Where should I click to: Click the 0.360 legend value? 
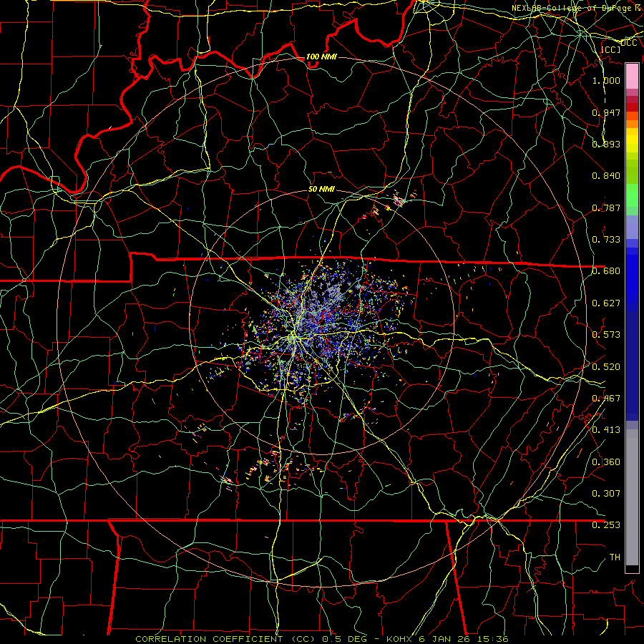[606, 462]
